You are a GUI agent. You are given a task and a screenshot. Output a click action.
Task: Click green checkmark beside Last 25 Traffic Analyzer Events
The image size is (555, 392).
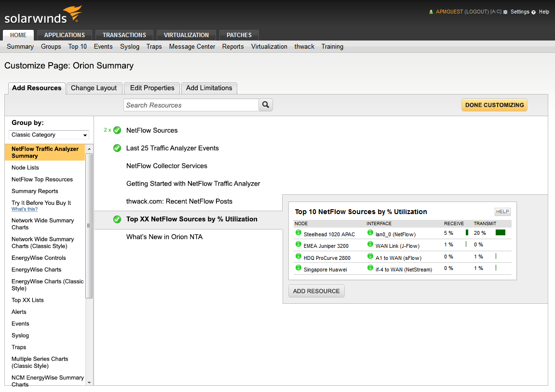tap(117, 148)
